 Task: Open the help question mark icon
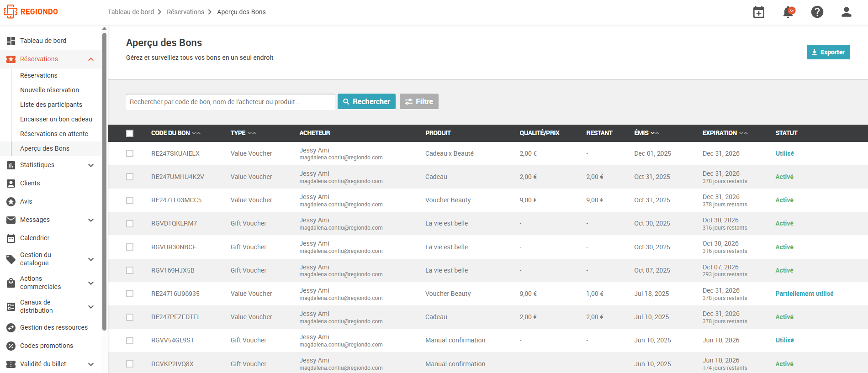(x=817, y=12)
